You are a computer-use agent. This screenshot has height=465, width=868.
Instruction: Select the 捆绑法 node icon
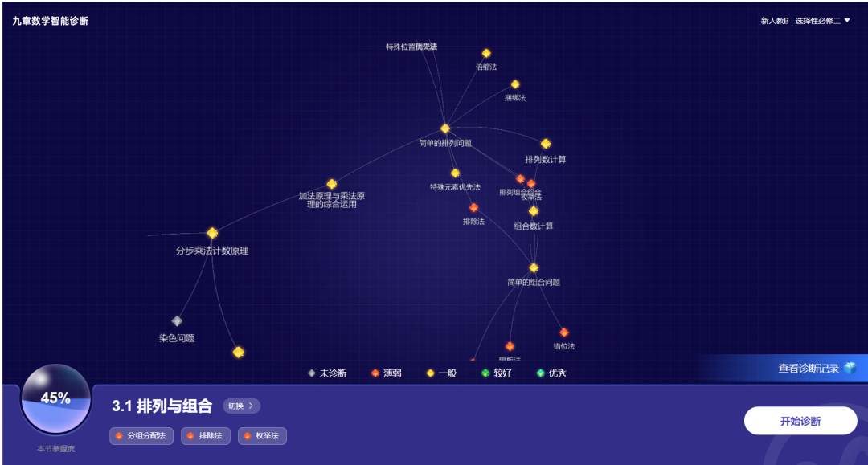coord(515,84)
